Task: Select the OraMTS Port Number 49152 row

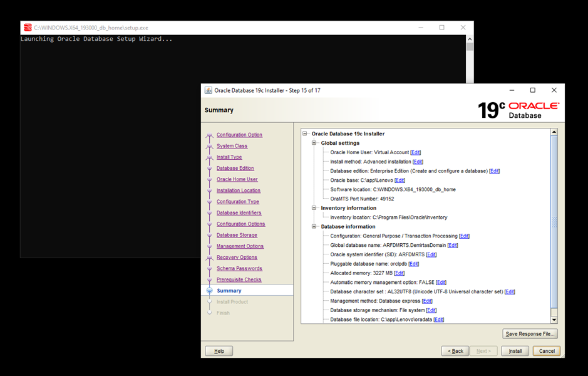Action: (x=362, y=199)
